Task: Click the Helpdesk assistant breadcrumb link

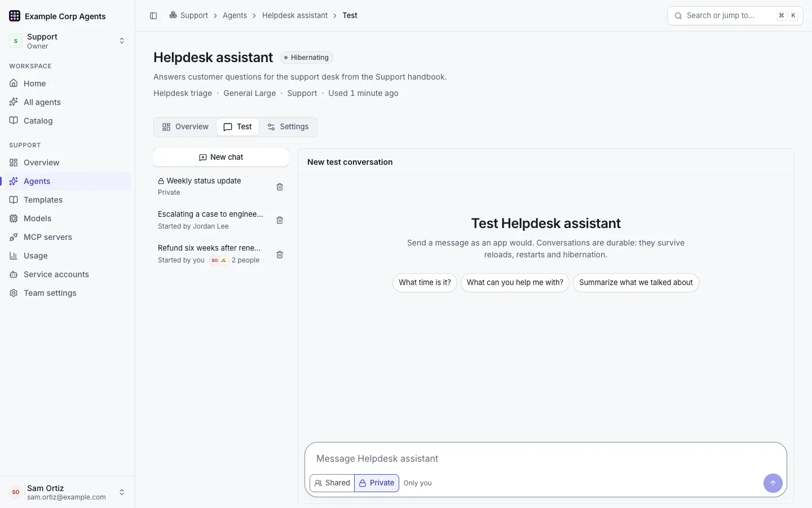Action: (295, 16)
